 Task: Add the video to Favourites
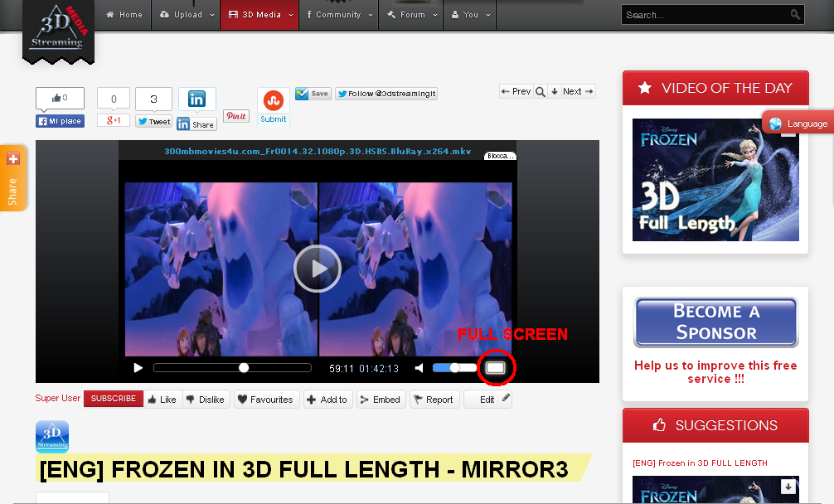[266, 400]
